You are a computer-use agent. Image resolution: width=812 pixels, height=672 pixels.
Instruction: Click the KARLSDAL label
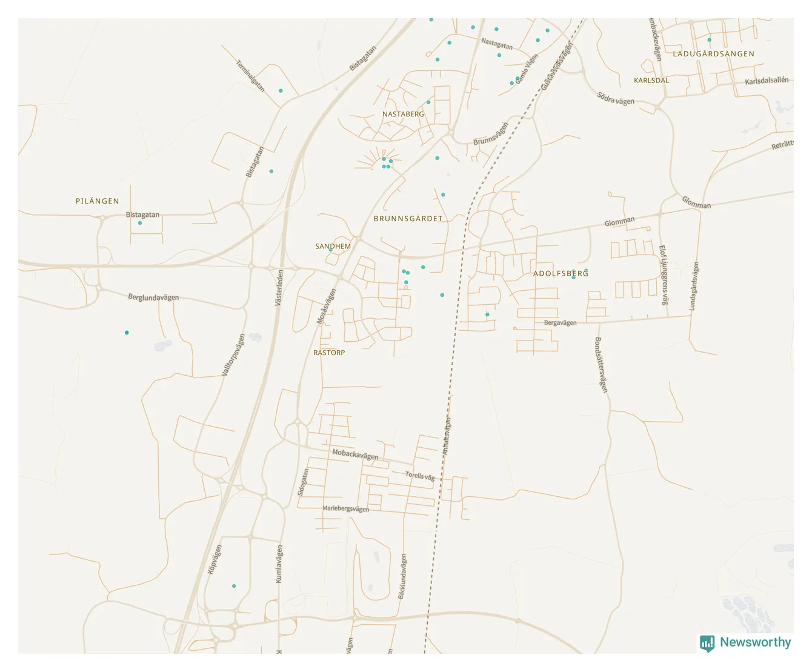[651, 81]
